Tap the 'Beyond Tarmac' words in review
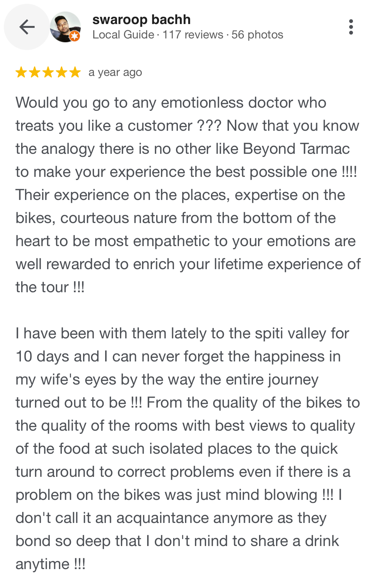Viewport: 378px width, 588px height. coord(296,149)
